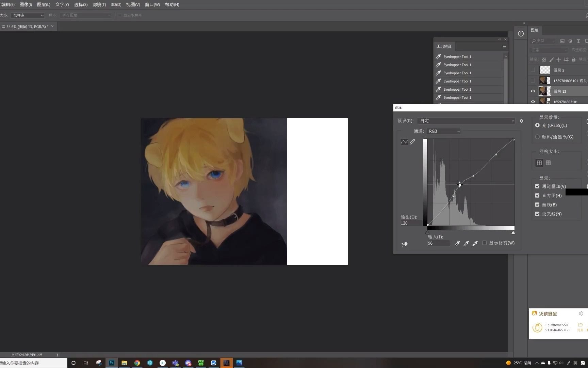
Task: Select the 光 (0-255) radio option
Action: point(537,125)
